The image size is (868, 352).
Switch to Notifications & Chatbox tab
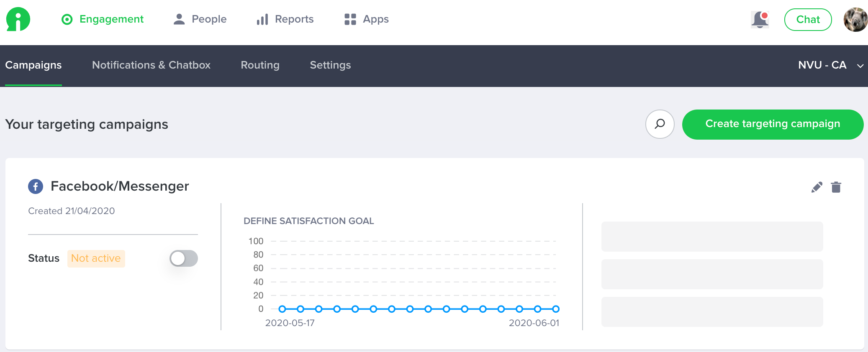(x=151, y=65)
